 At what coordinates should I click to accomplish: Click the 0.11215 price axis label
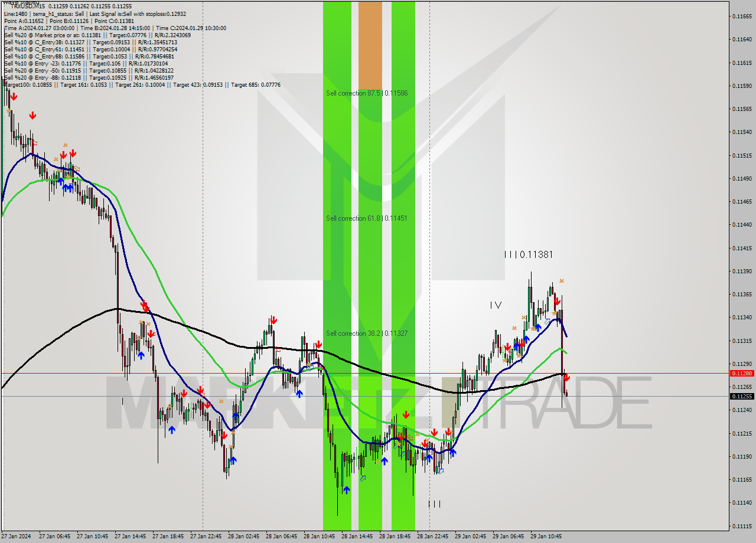tap(742, 433)
